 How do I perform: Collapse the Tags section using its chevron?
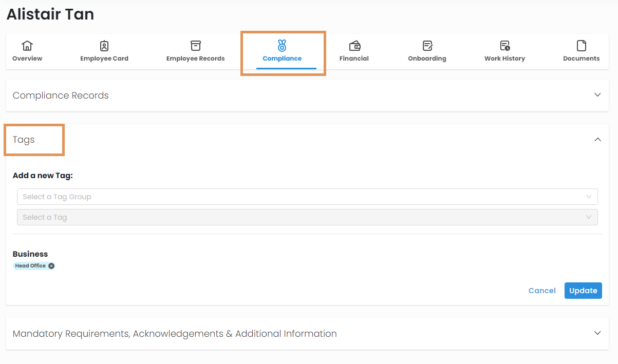tap(597, 139)
